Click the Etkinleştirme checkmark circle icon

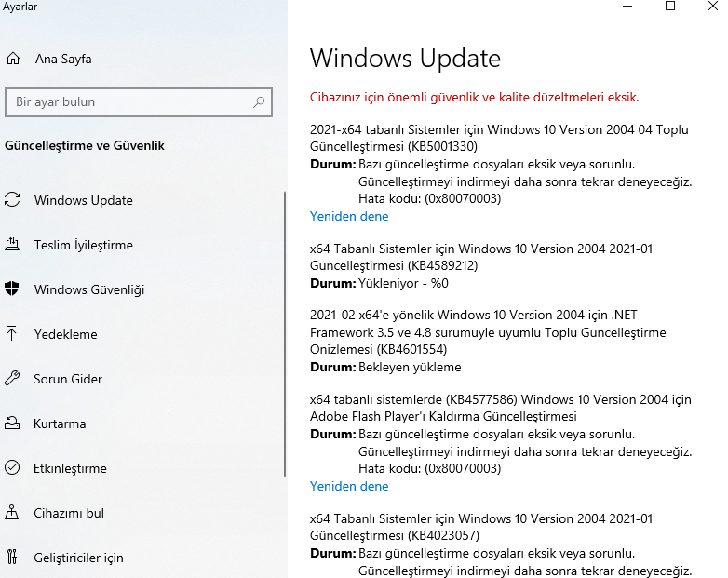click(12, 467)
